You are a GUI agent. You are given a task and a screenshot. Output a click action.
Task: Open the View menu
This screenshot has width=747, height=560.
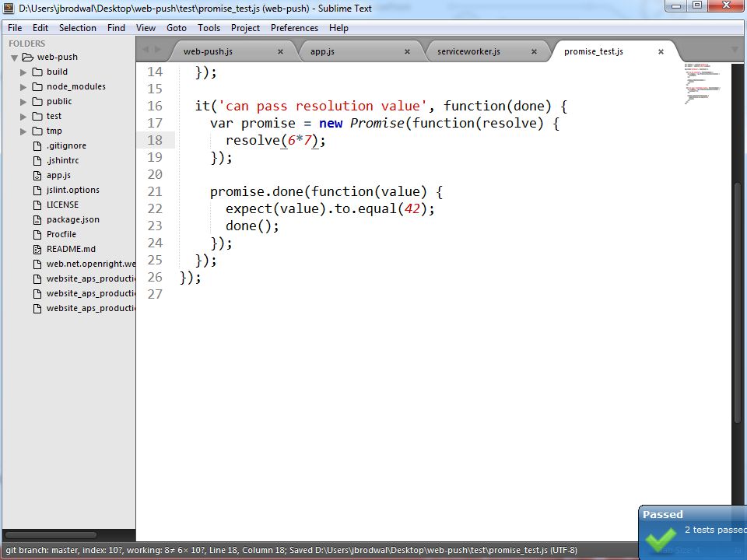coord(146,28)
